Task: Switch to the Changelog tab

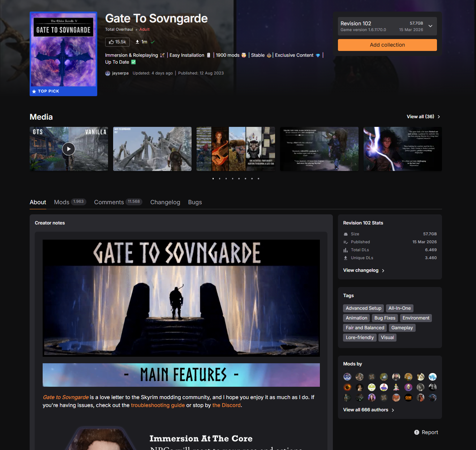Action: [165, 202]
